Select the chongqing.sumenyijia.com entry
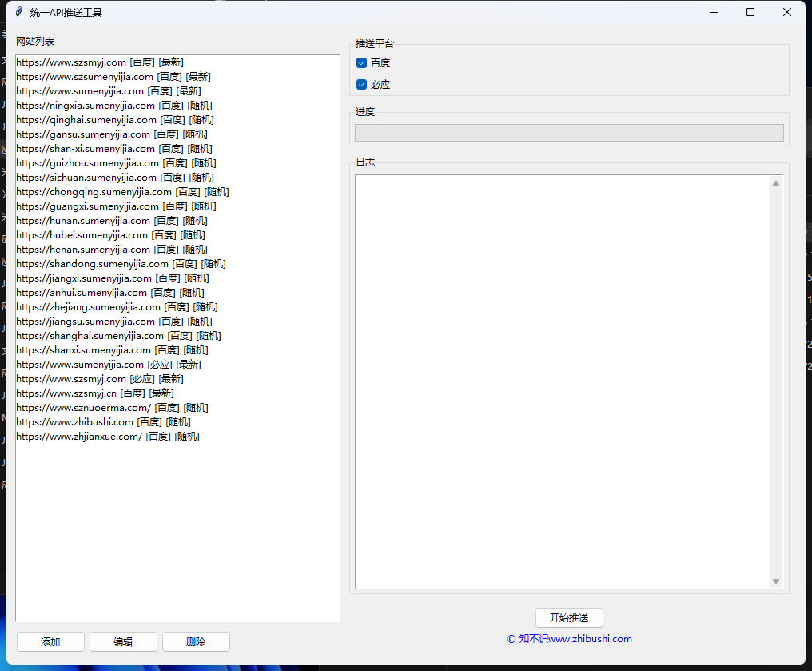This screenshot has height=671, width=812. tap(122, 192)
